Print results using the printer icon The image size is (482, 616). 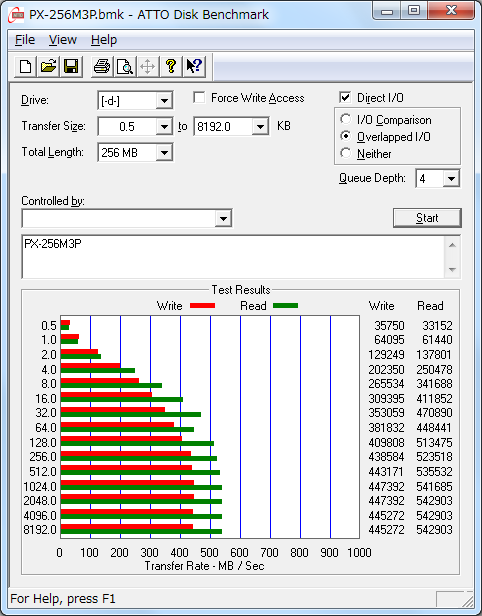click(x=102, y=66)
